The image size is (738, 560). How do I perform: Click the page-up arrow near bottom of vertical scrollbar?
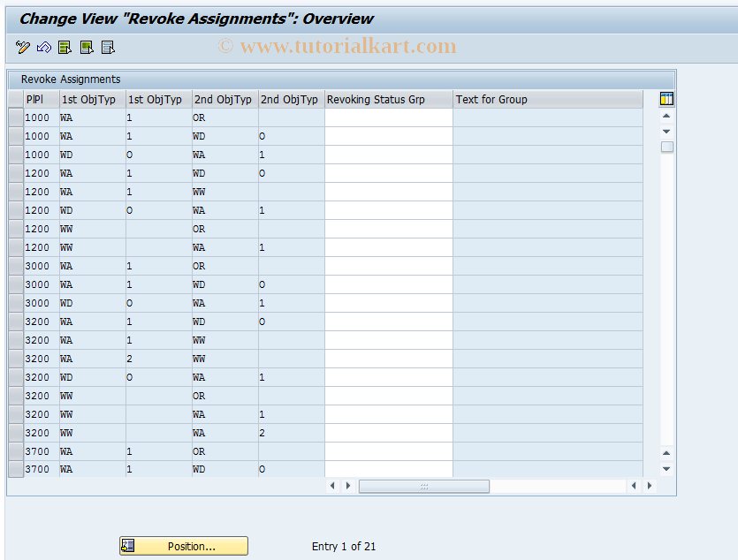click(x=666, y=453)
